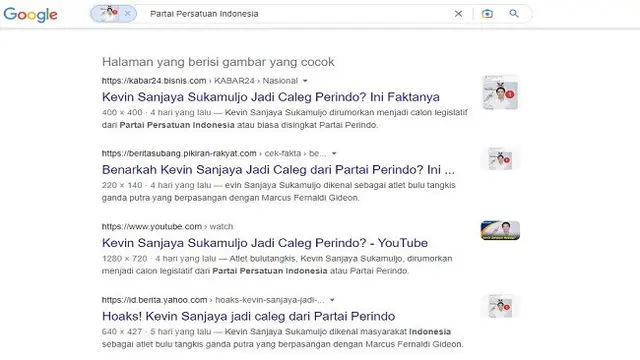Remove the image chip from search box

coord(127,13)
